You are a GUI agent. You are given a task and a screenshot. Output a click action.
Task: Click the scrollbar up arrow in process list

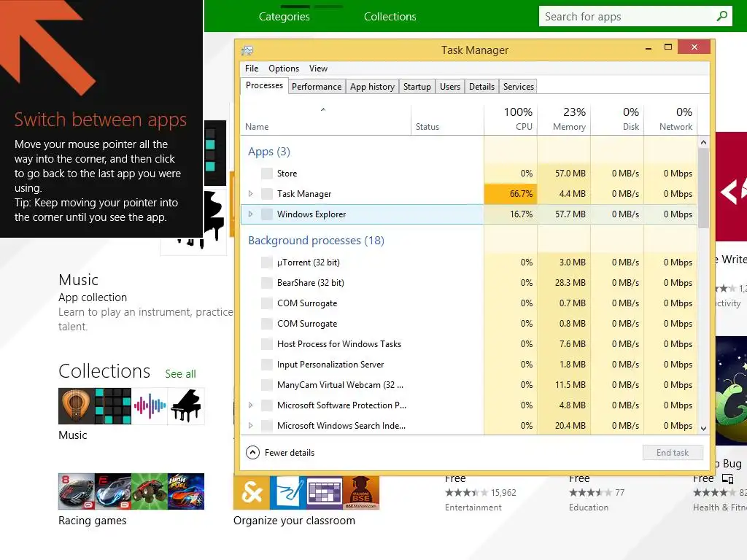coord(703,142)
